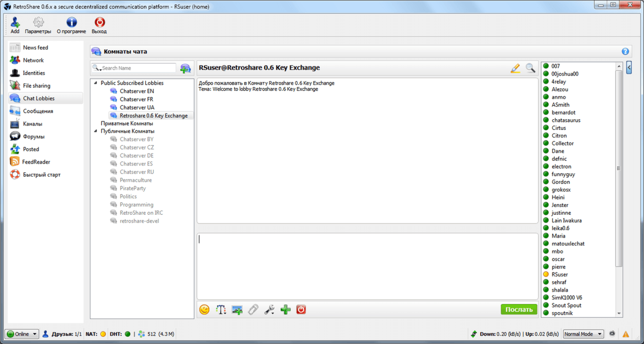The width and height of the screenshot is (644, 344).
Task: Open the О программе info icon
Action: pyautogui.click(x=71, y=23)
